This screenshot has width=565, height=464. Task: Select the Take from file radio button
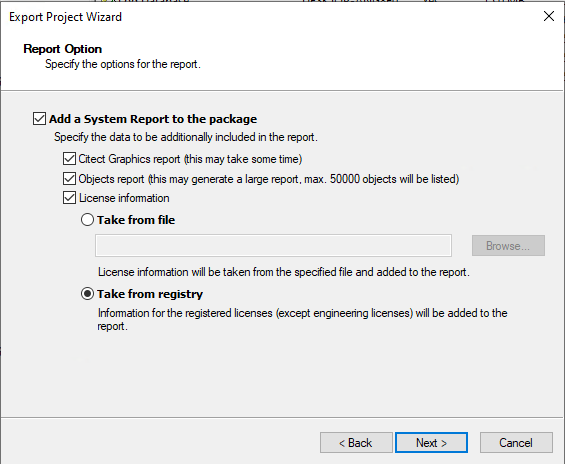coord(87,220)
